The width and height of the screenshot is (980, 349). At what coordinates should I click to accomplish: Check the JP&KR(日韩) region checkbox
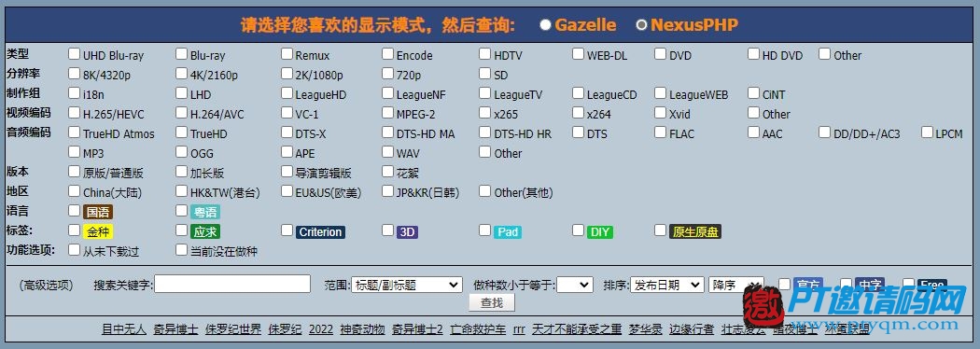click(388, 191)
